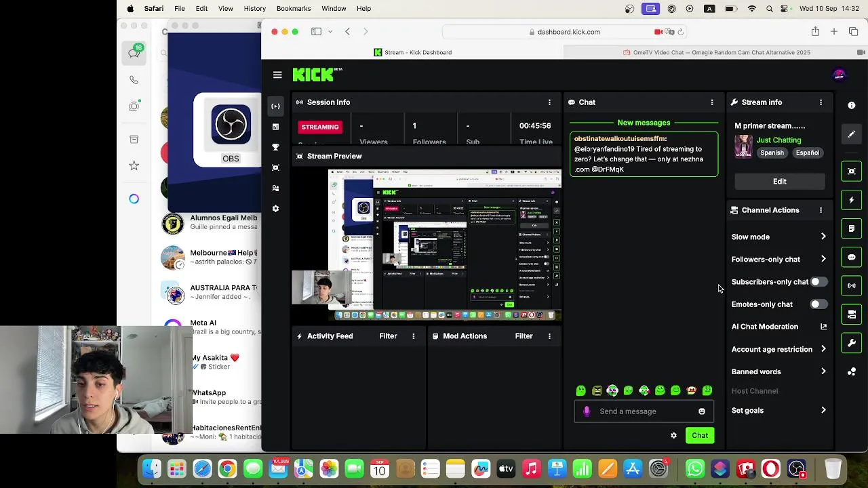Open AI Chat Moderation external link

click(823, 327)
